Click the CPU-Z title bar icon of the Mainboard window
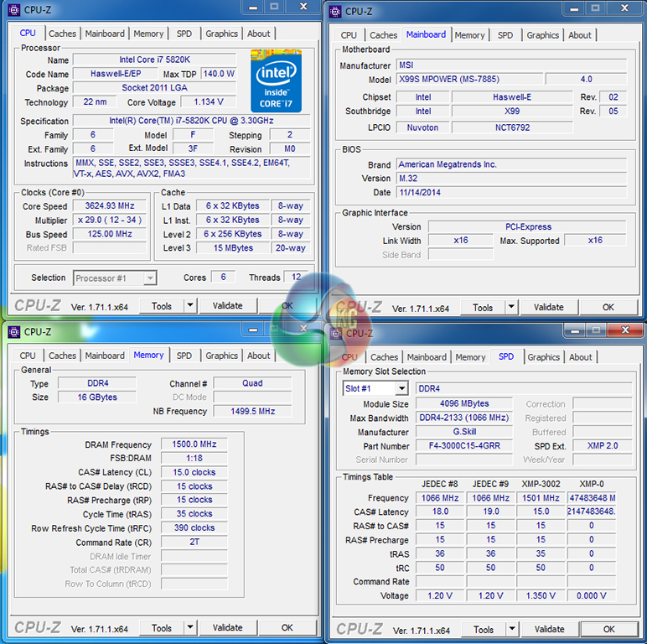647x644 pixels. coord(335,12)
